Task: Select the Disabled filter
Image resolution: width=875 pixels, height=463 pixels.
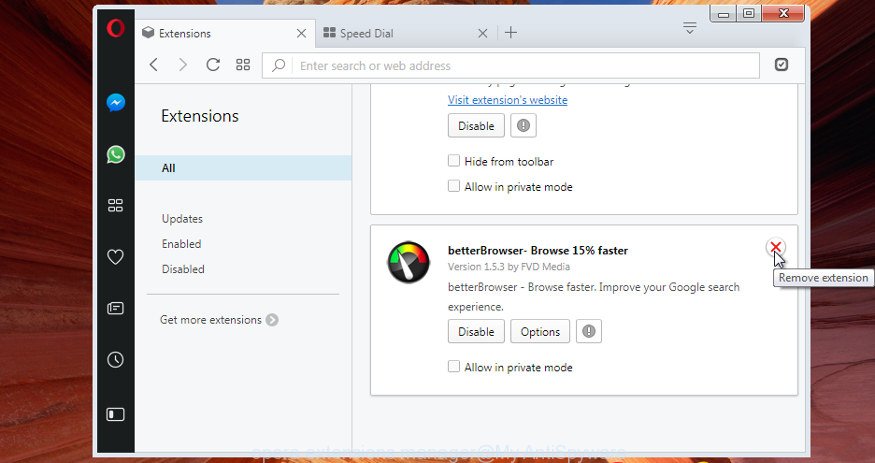Action: (183, 269)
